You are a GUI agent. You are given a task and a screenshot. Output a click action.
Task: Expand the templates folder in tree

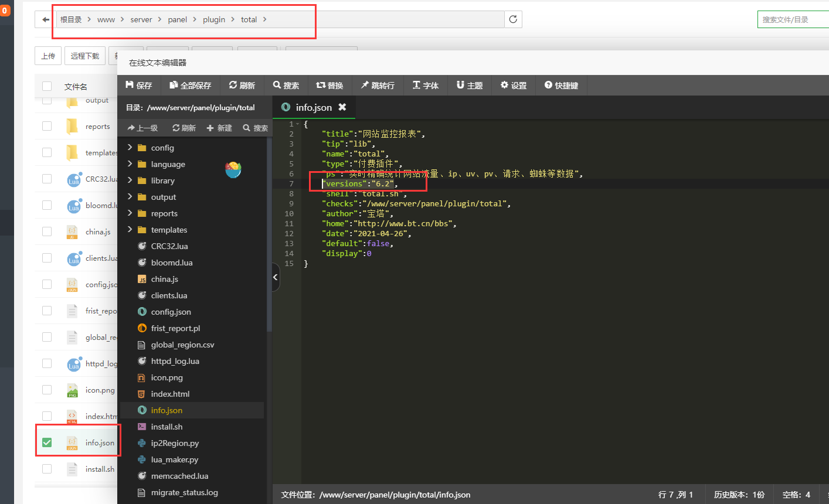point(130,230)
